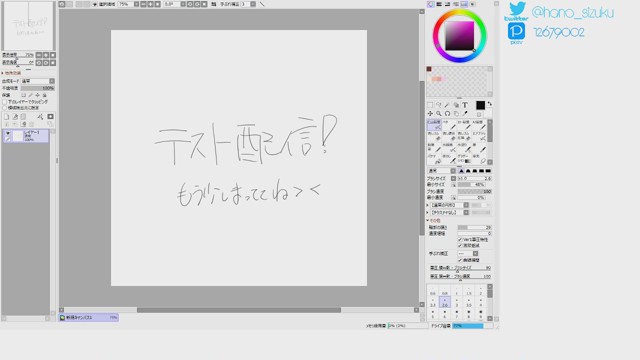Image resolution: width=640 pixels, height=360 pixels.
Task: Select the rotate view tool icon
Action: [447, 113]
